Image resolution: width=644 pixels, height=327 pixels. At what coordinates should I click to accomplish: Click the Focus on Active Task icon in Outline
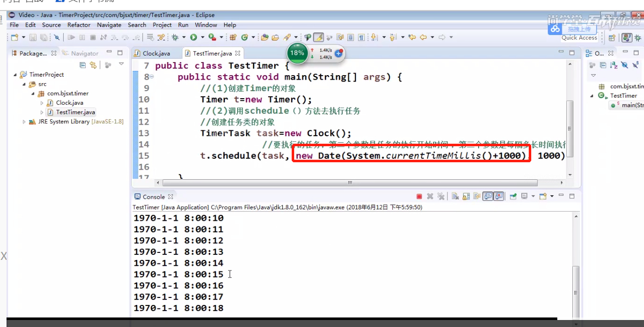point(591,65)
